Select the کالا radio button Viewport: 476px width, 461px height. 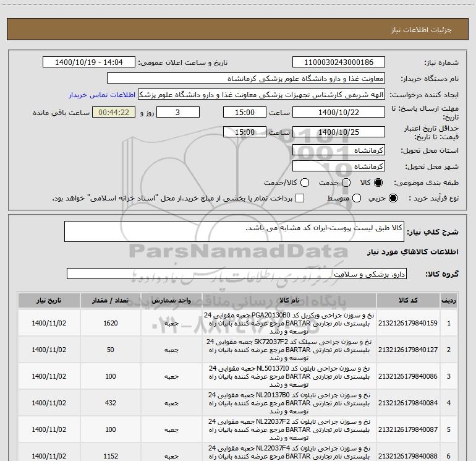pos(378,183)
